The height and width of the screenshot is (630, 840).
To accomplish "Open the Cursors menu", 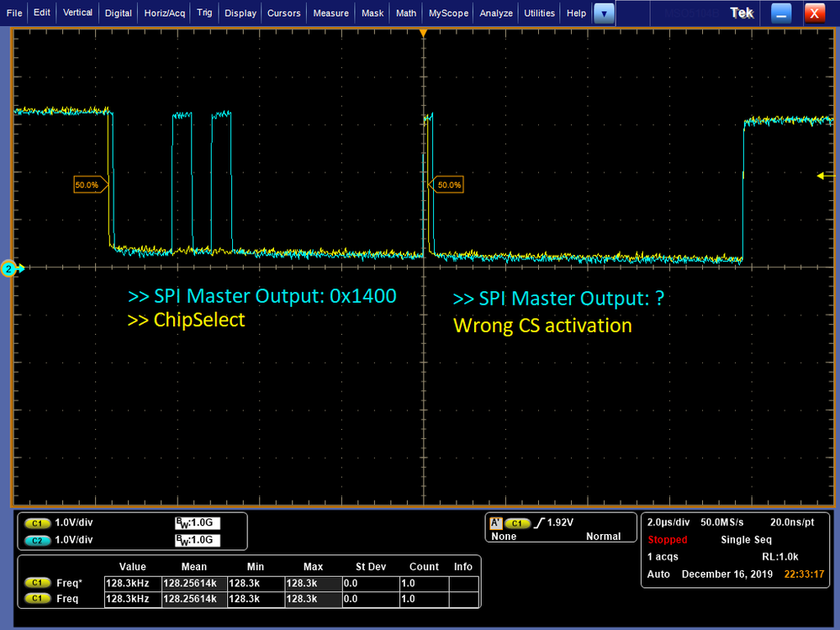I will point(284,13).
